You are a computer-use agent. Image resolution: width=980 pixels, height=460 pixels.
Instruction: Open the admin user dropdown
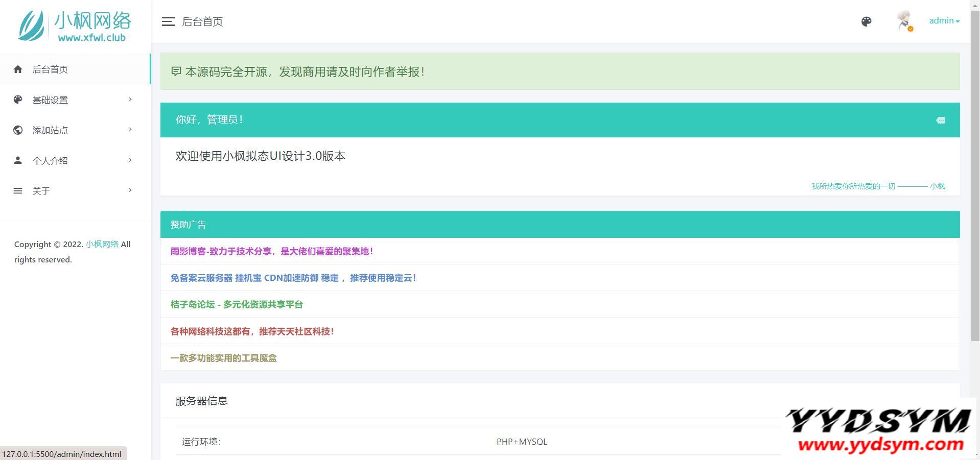tap(944, 21)
